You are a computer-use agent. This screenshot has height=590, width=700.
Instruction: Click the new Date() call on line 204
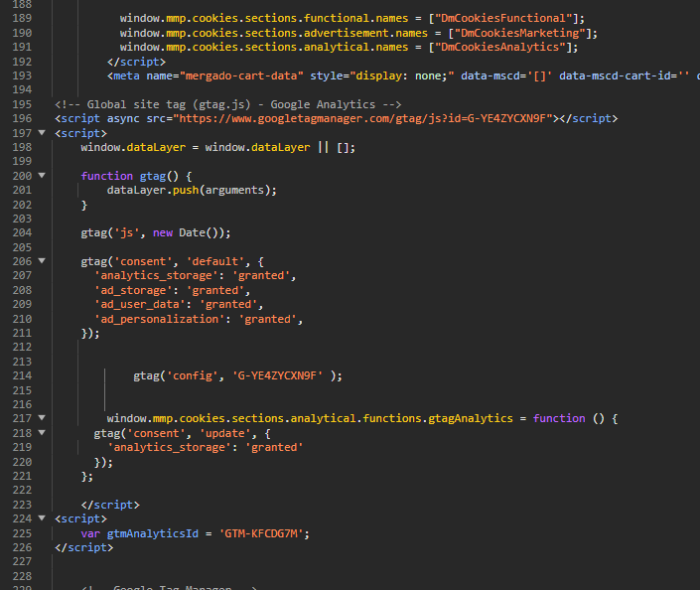[188, 232]
